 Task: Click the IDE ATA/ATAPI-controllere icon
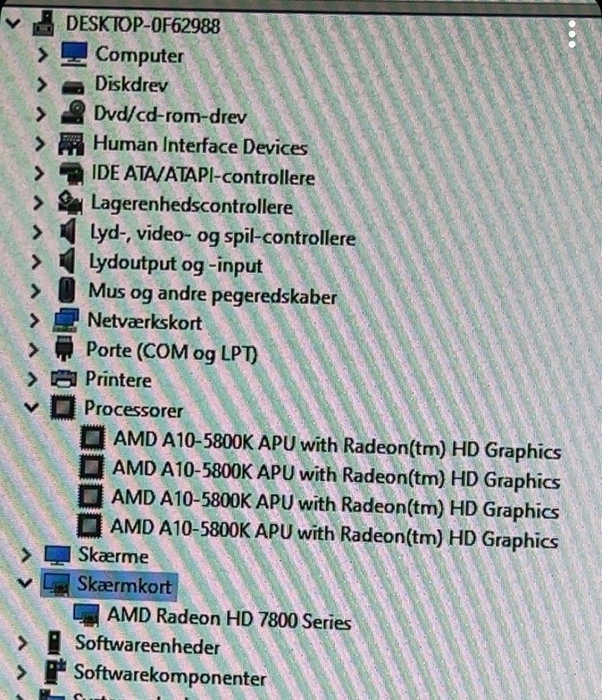click(72, 174)
